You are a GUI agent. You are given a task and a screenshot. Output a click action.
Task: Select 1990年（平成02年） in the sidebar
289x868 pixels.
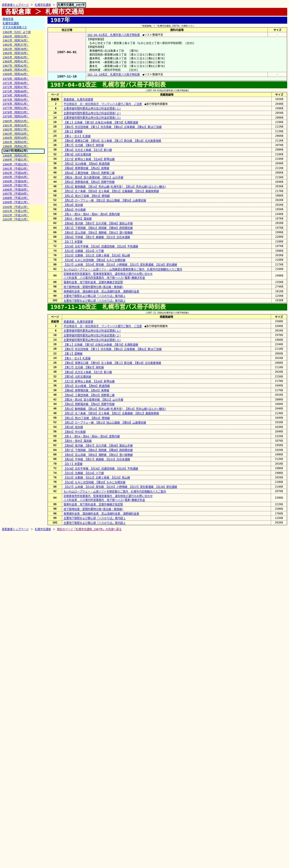[16, 165]
